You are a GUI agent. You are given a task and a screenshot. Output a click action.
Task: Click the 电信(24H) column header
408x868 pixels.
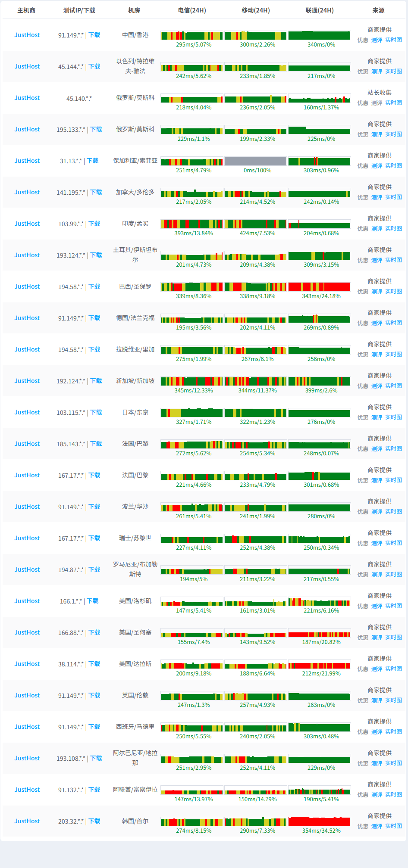pos(192,10)
